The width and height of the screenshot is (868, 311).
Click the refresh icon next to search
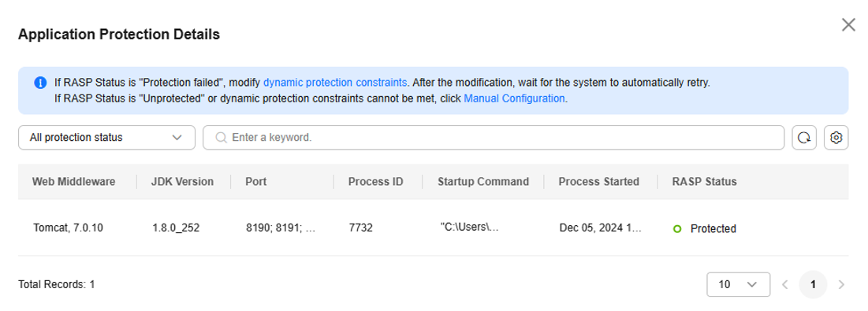804,138
